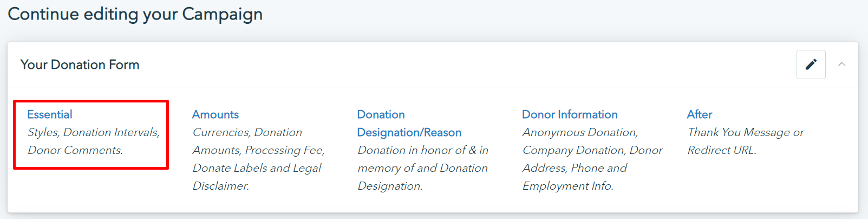The width and height of the screenshot is (868, 219).
Task: Go to Donor Information settings
Action: [570, 114]
